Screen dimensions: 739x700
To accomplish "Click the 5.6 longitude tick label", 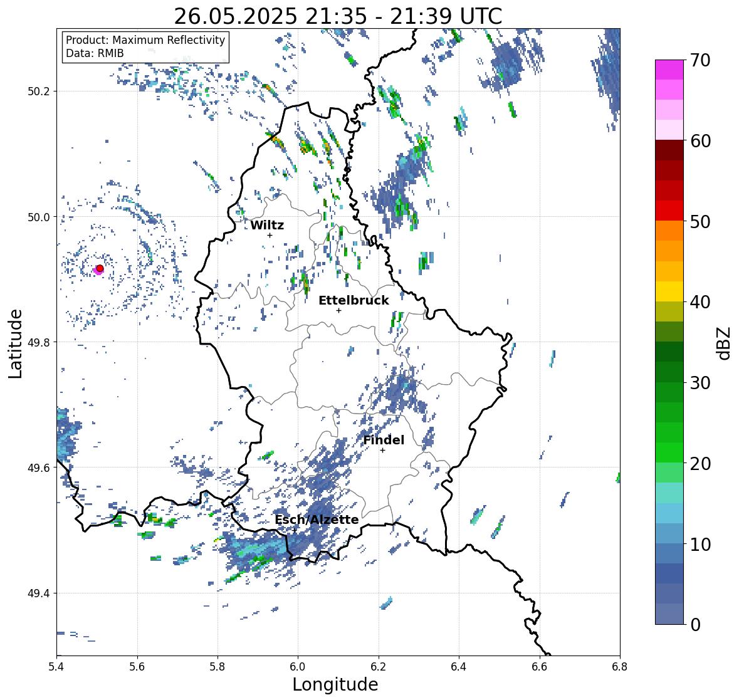I will point(137,667).
